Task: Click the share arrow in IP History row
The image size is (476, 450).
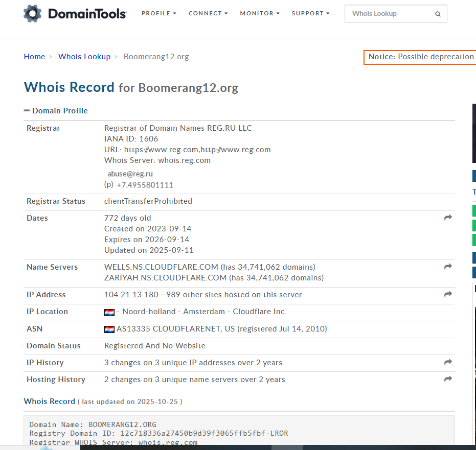Action: (448, 362)
